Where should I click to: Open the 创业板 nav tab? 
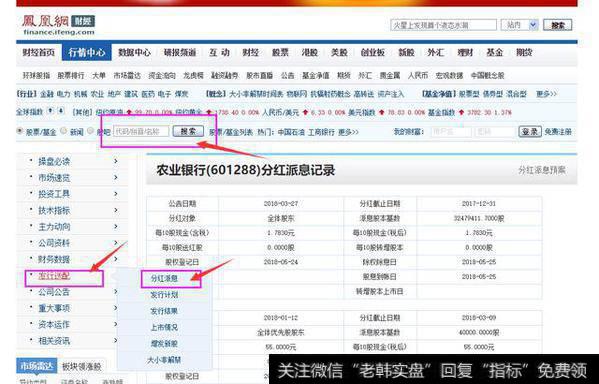[x=372, y=52]
